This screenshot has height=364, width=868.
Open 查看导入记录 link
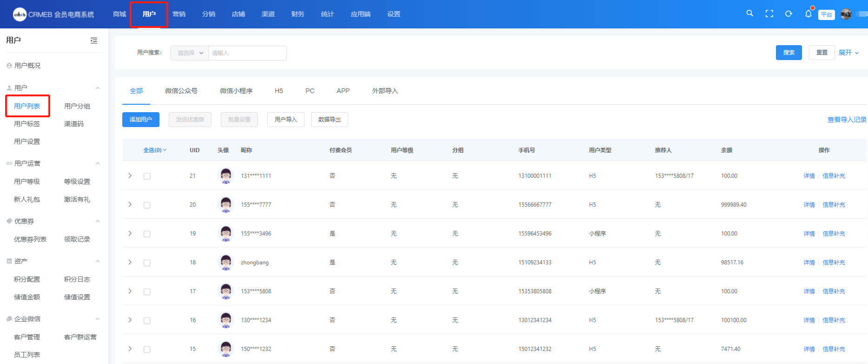point(847,120)
